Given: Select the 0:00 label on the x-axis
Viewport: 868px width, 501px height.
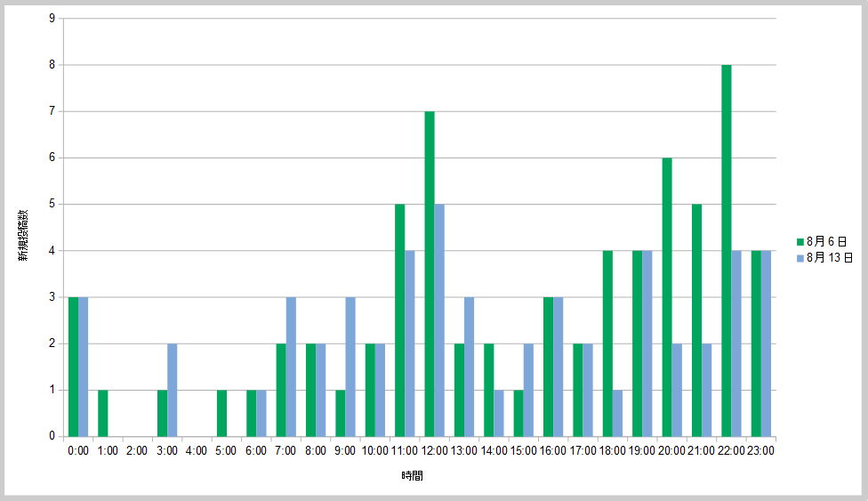Looking at the screenshot, I should coord(78,450).
